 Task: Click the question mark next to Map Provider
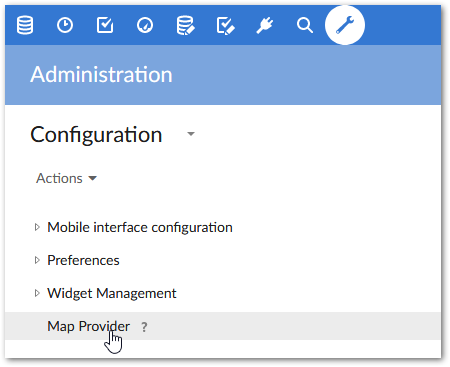point(144,327)
